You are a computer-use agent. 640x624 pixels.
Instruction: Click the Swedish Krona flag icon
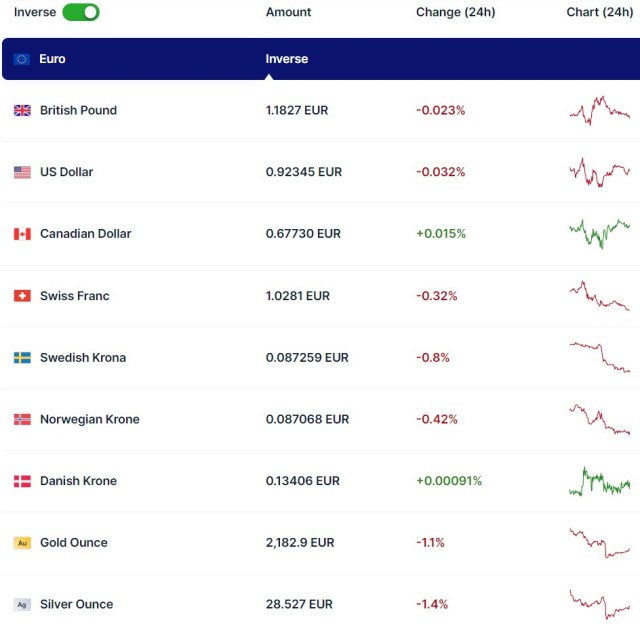click(x=22, y=357)
